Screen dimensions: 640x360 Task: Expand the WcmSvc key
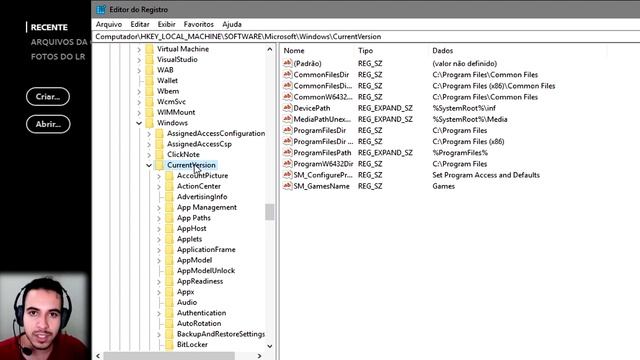tap(139, 102)
